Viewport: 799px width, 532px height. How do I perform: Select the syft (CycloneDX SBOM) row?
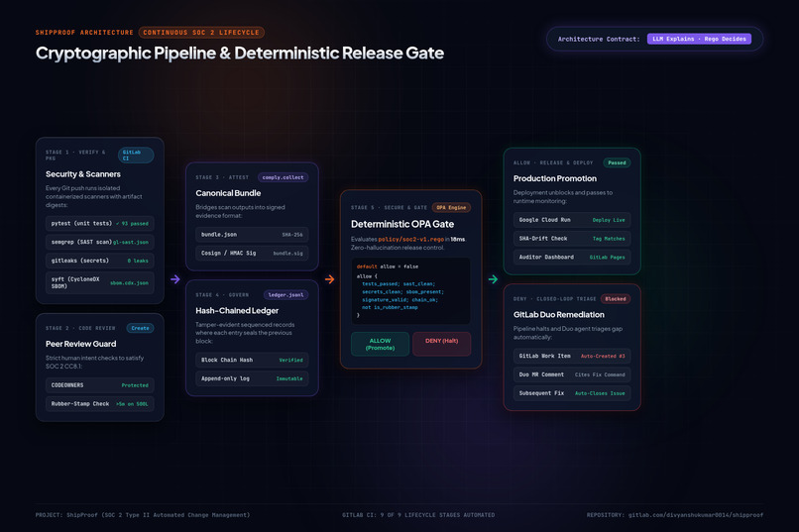[100, 282]
